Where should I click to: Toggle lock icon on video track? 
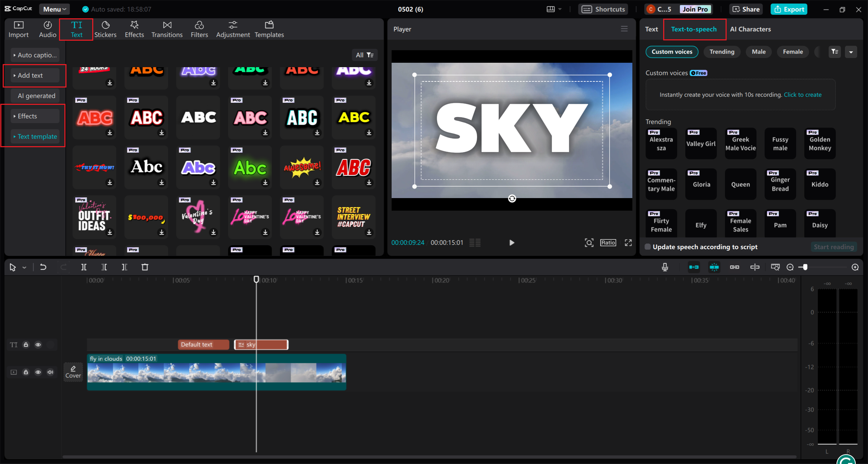coord(26,372)
